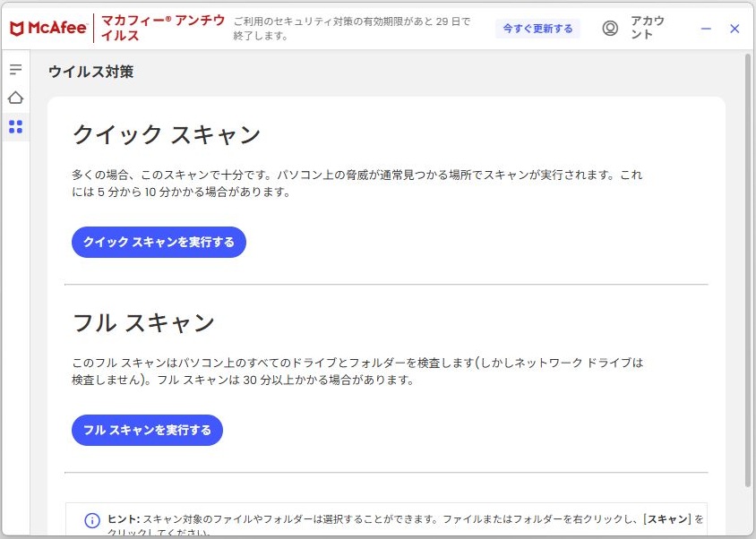Start full scan with フル スキャンを実行する
The image size is (756, 539).
[x=147, y=430]
